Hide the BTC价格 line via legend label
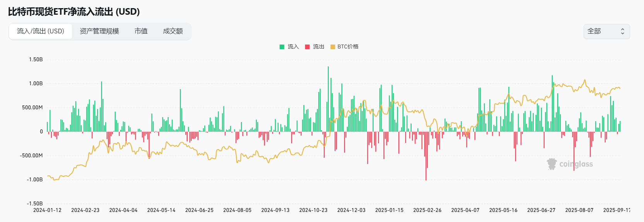 348,47
